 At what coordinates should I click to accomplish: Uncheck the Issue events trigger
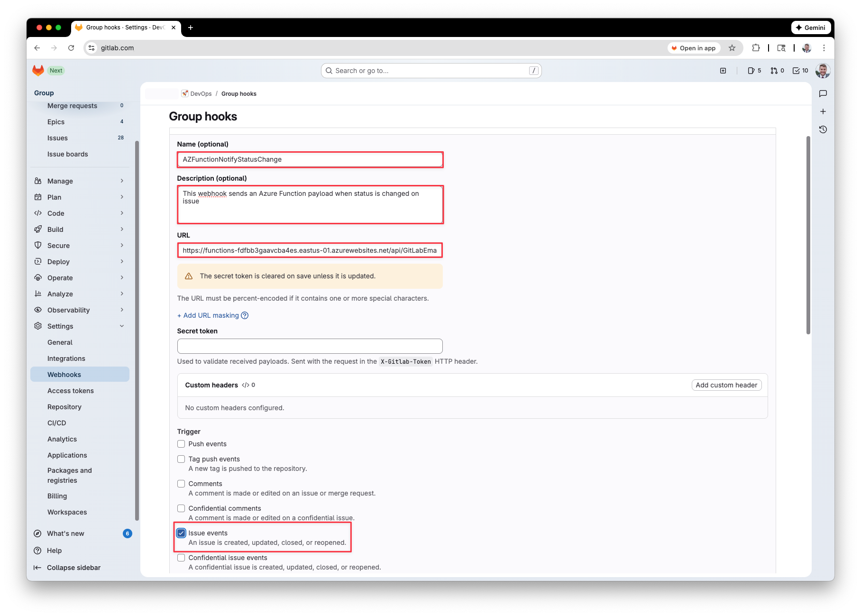point(181,533)
